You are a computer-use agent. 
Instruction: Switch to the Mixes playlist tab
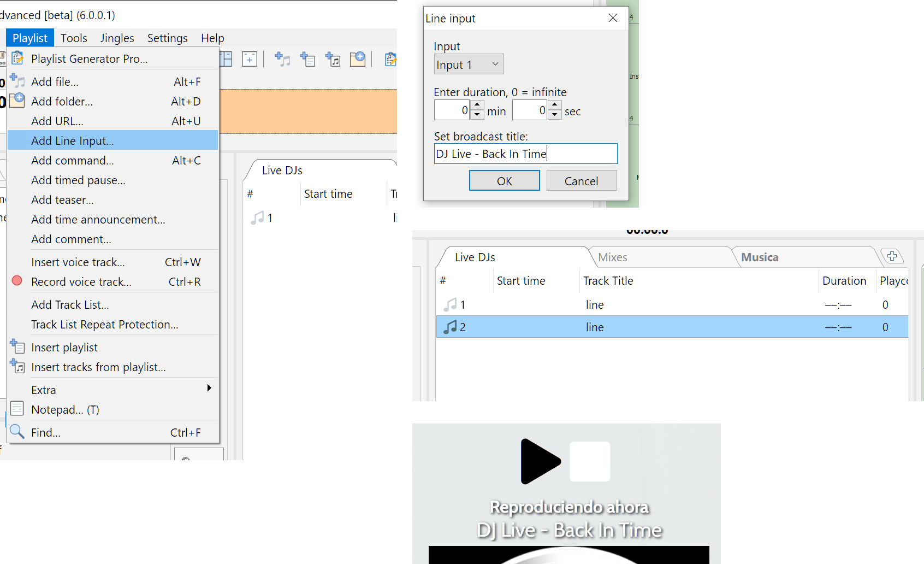click(x=612, y=257)
